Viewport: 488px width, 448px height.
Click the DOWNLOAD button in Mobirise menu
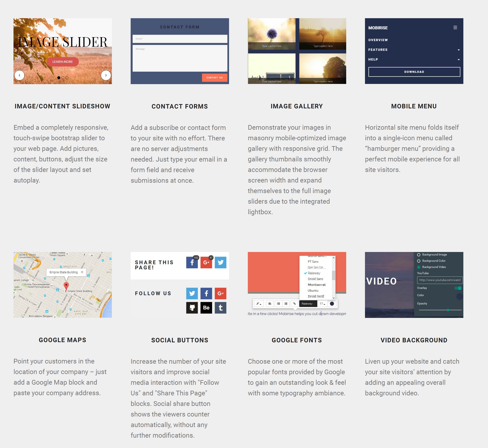tap(414, 71)
